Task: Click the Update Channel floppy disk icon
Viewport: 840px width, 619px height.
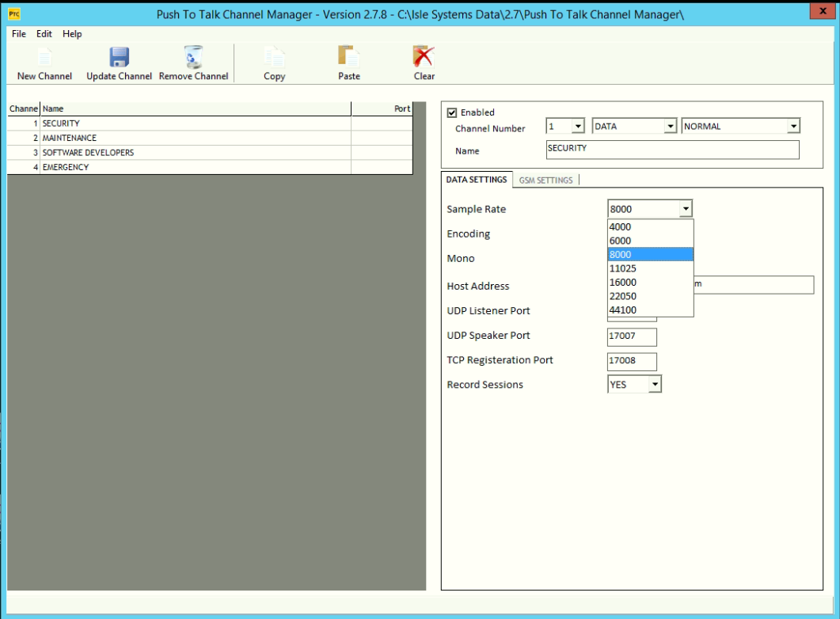Action: 119,57
